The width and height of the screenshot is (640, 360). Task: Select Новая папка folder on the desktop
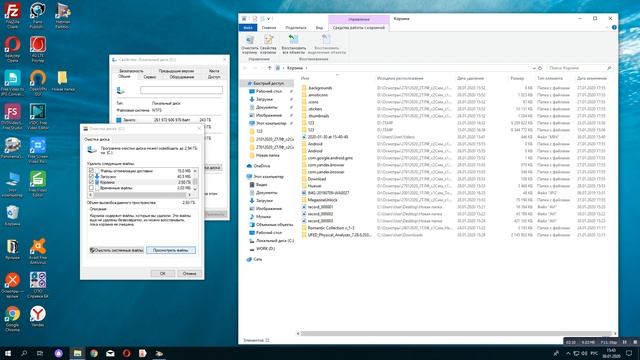pos(63,80)
